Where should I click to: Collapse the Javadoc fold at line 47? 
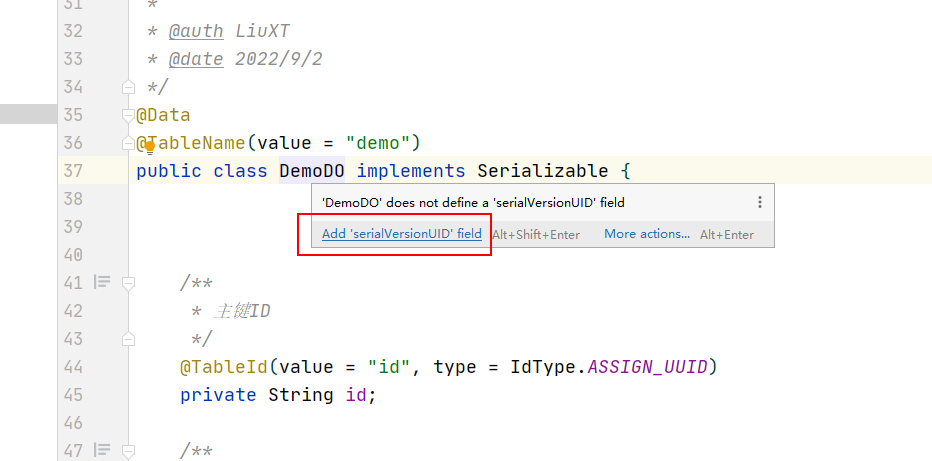coord(128,451)
